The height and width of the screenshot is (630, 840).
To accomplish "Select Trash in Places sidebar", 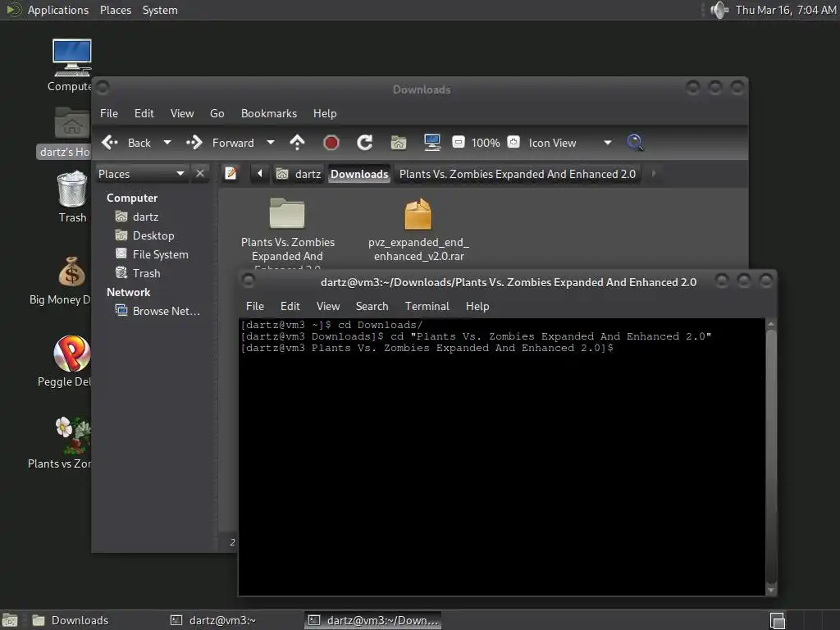I will pos(146,272).
